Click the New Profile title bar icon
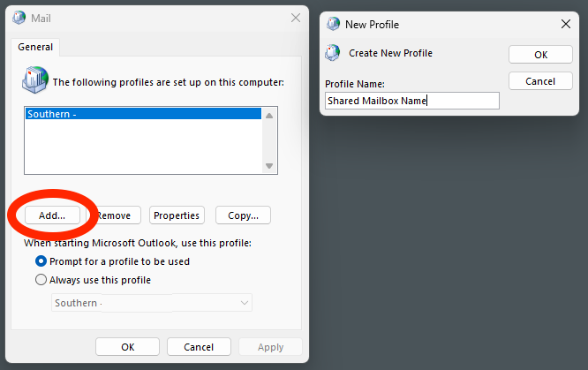 tap(333, 24)
